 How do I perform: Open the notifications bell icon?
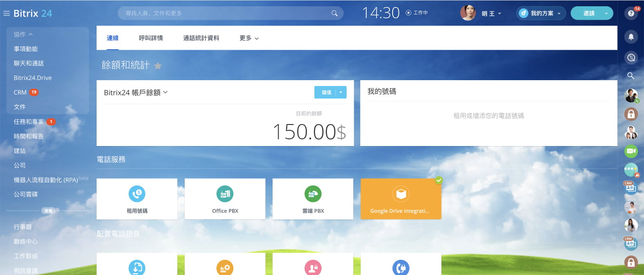click(x=631, y=37)
